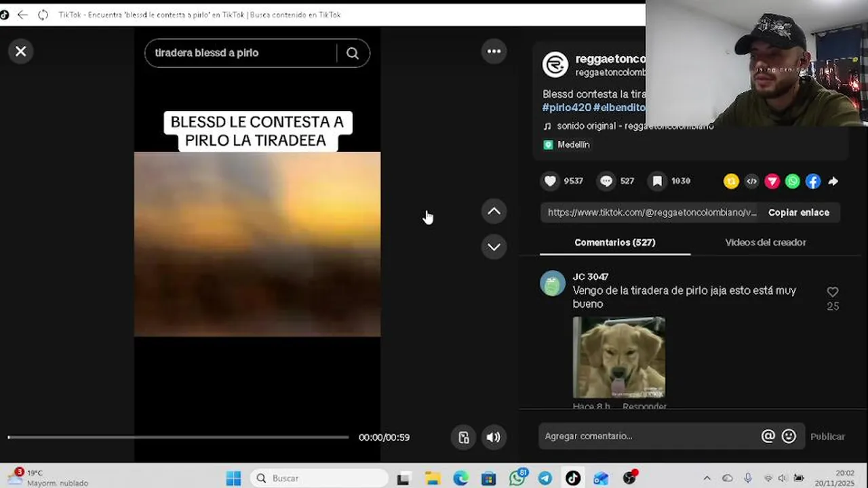Click Responder under JC 3047 comment
The image size is (868, 488).
pos(644,406)
